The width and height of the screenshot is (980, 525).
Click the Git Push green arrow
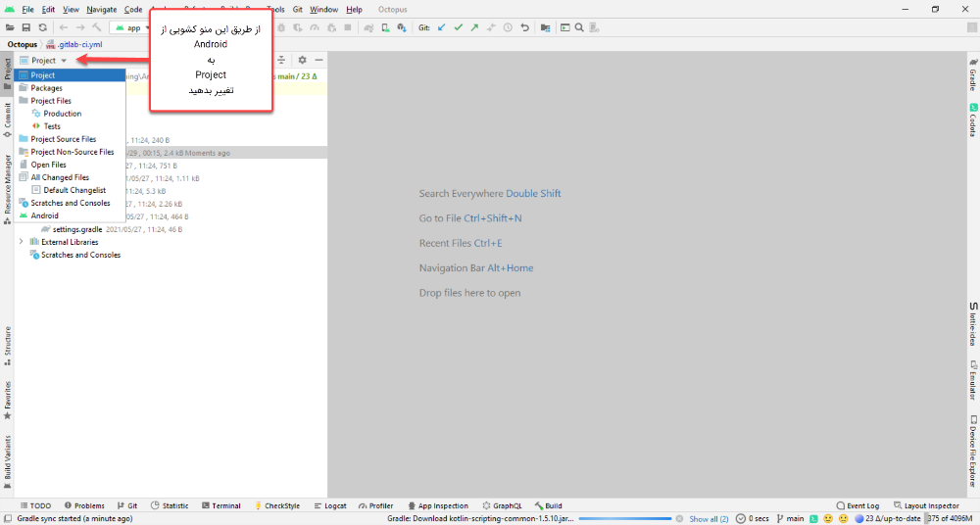pyautogui.click(x=475, y=27)
